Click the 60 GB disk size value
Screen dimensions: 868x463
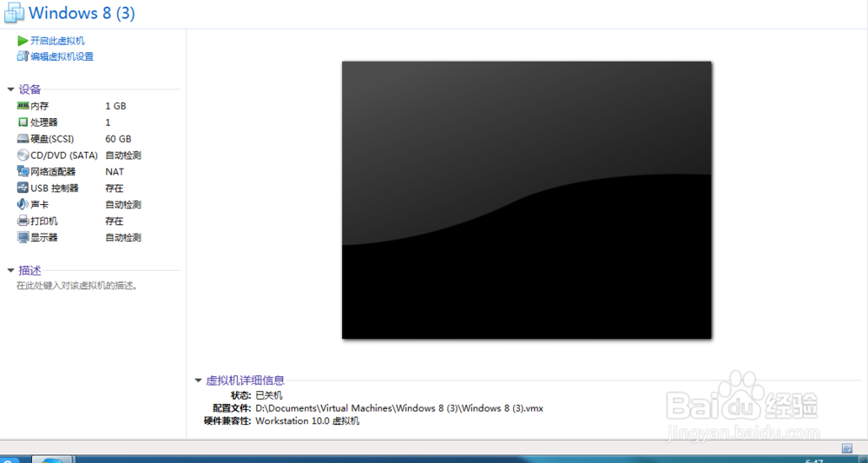click(118, 138)
